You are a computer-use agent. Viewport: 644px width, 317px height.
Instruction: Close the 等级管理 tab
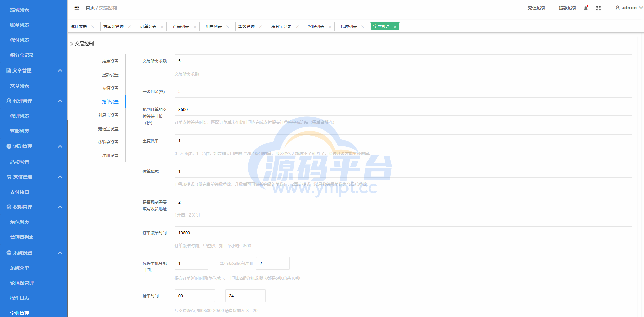click(x=260, y=27)
